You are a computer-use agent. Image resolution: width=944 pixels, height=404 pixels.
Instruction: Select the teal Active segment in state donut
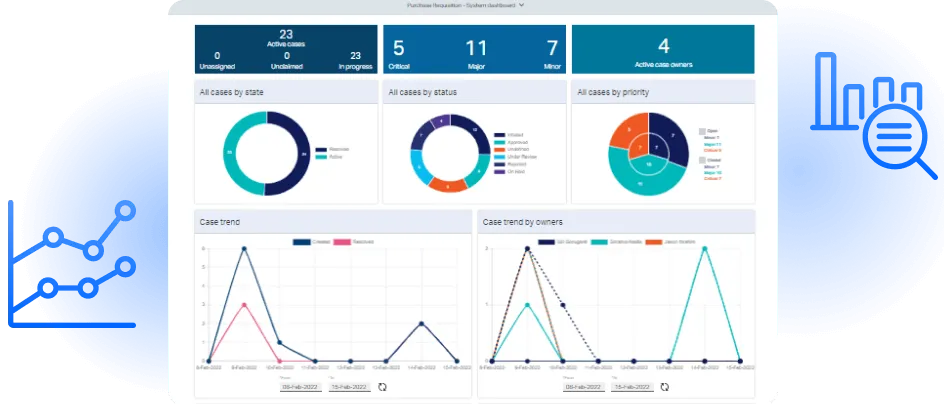229,153
